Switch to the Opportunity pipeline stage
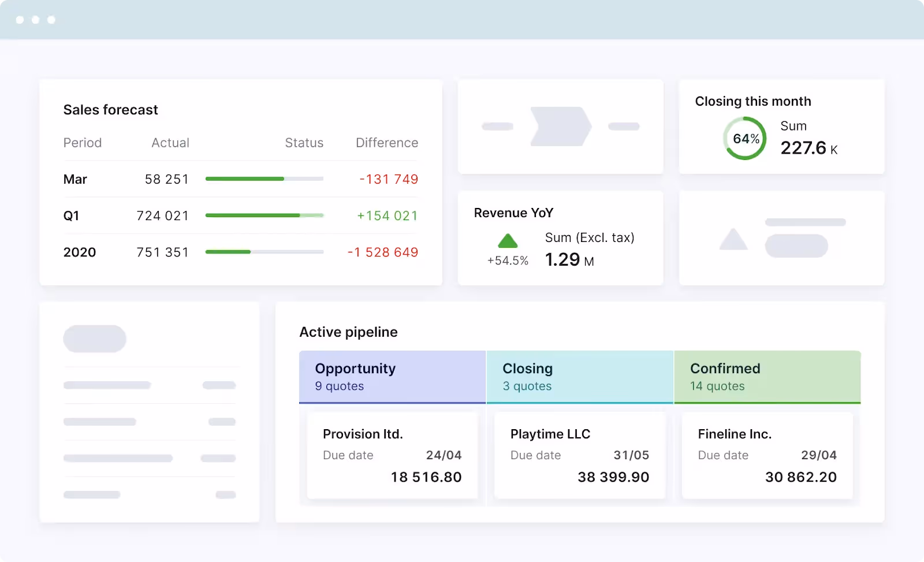The image size is (924, 562). (x=392, y=377)
